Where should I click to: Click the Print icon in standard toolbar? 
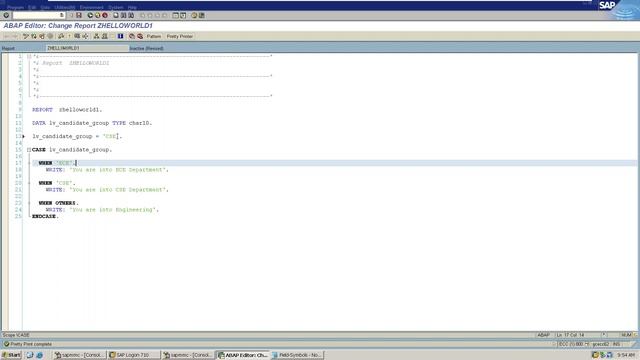coord(116,15)
